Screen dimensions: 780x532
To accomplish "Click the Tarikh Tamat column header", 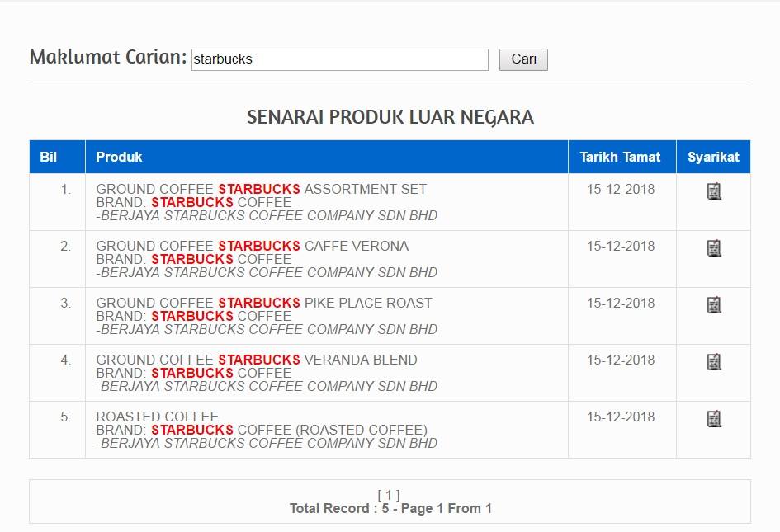I will pos(621,157).
